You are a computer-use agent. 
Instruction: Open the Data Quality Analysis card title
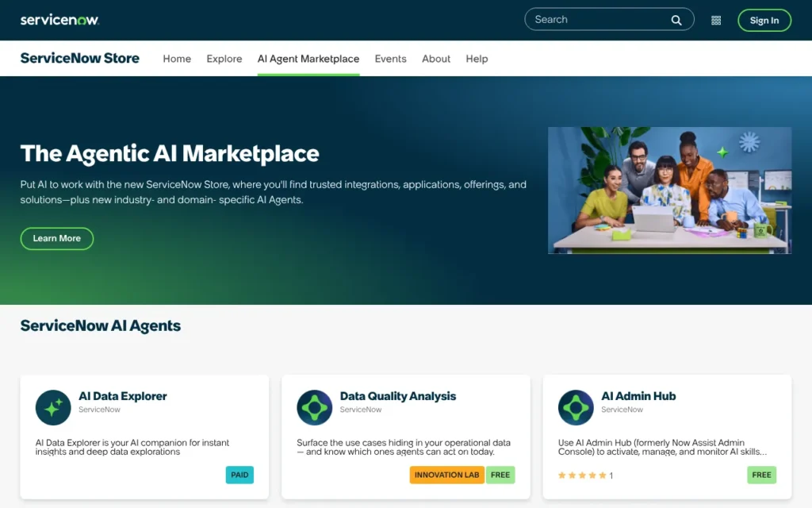[398, 396]
